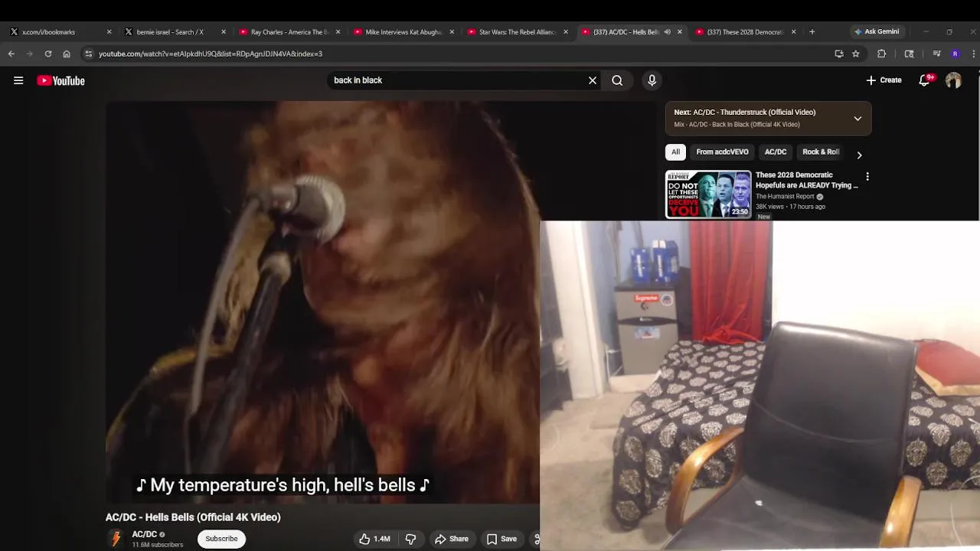
Task: Open AC/DC channel name link
Action: click(x=144, y=534)
